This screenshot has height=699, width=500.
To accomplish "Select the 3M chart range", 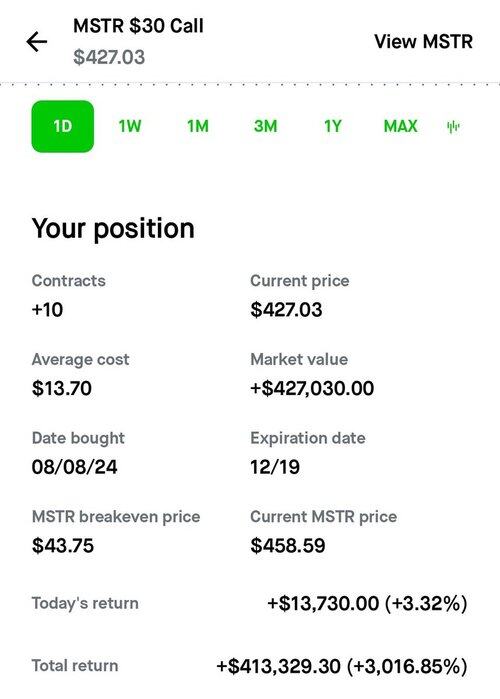I will pos(265,126).
